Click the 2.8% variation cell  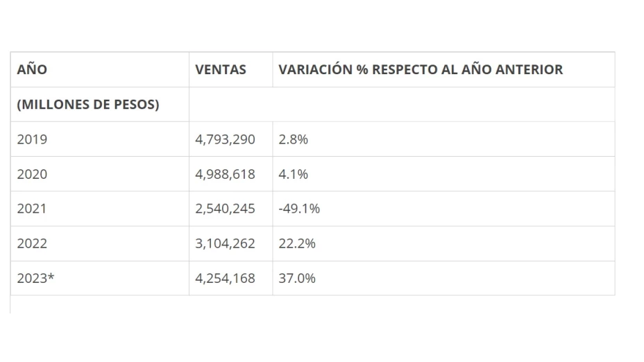pos(443,139)
